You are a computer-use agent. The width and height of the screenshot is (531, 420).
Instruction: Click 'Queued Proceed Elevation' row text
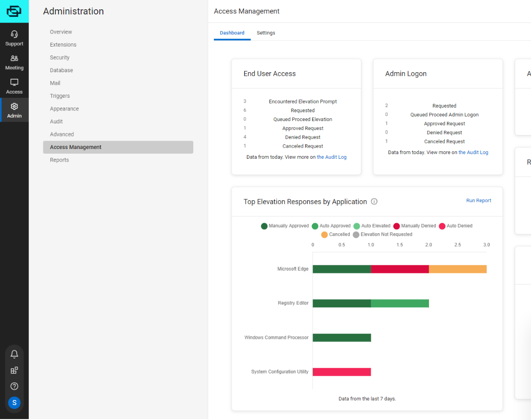click(x=303, y=120)
